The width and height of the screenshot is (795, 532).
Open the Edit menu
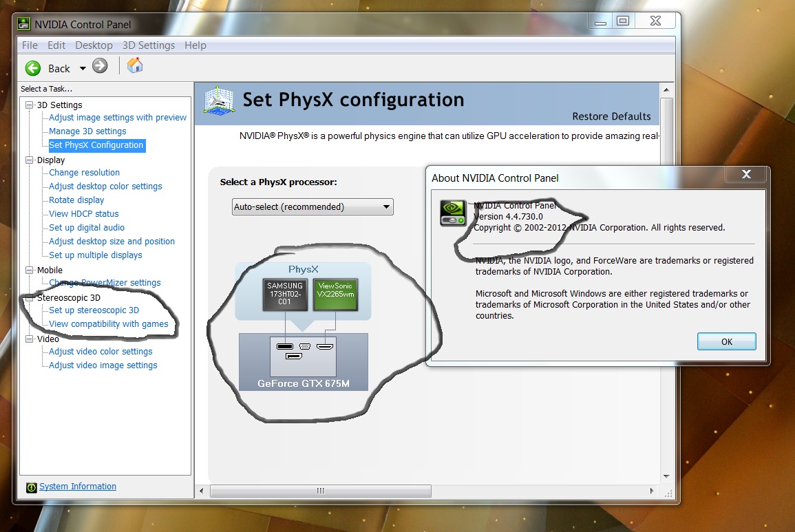coord(56,45)
